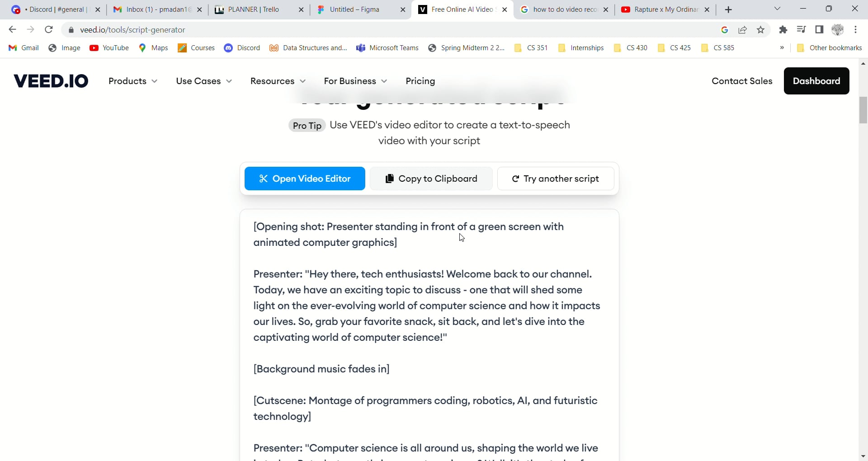Open the browser extensions puzzle icon
Image resolution: width=868 pixels, height=461 pixels.
[x=783, y=30]
